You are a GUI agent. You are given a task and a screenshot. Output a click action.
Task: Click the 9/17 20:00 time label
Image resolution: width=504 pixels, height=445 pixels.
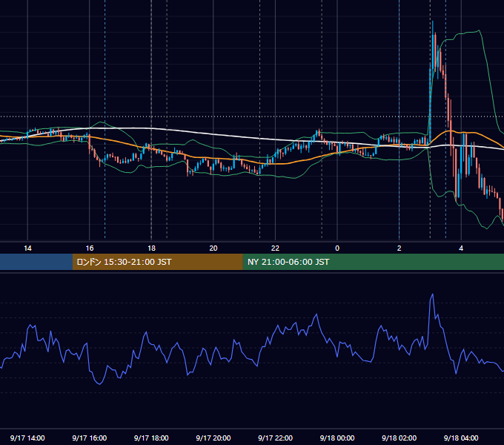click(213, 438)
